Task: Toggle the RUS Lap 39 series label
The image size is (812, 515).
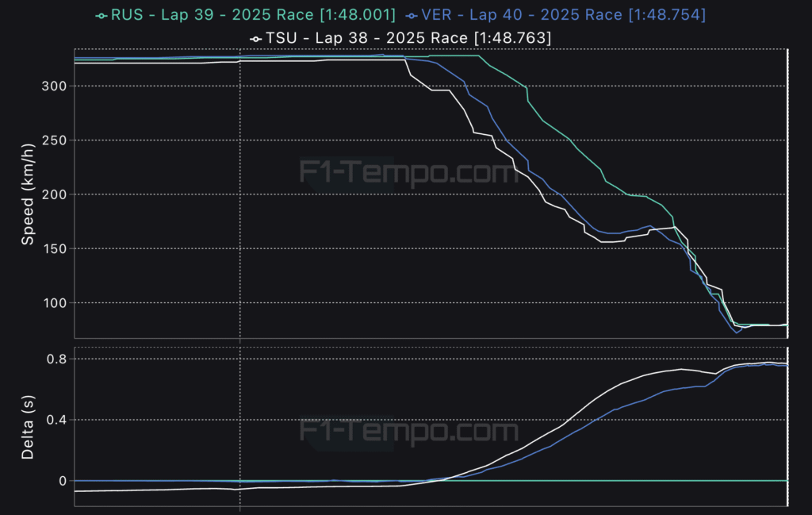Action: (252, 15)
